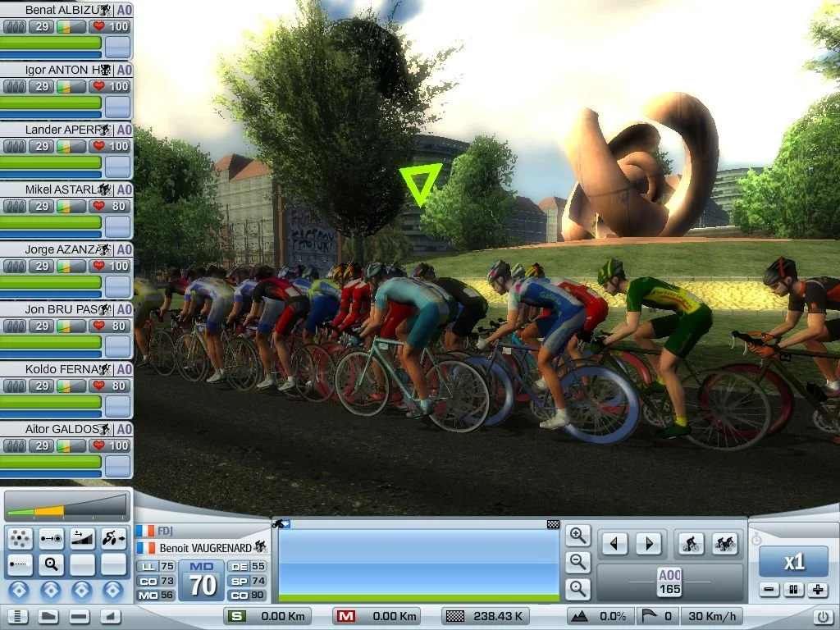Select the magnifier tool in the effort panel
This screenshot has width=840, height=630.
[x=51, y=564]
